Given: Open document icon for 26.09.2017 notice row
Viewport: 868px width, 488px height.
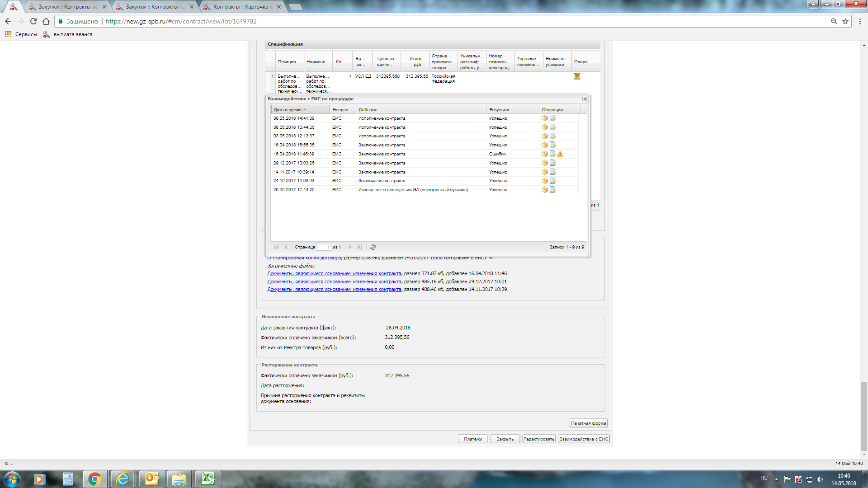Looking at the screenshot, I should (552, 190).
